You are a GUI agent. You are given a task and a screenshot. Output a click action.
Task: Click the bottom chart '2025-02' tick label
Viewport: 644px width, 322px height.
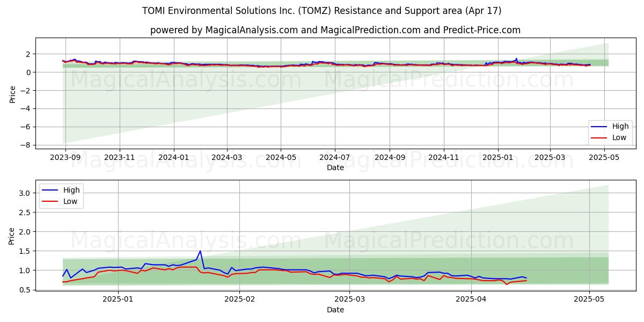[239, 299]
